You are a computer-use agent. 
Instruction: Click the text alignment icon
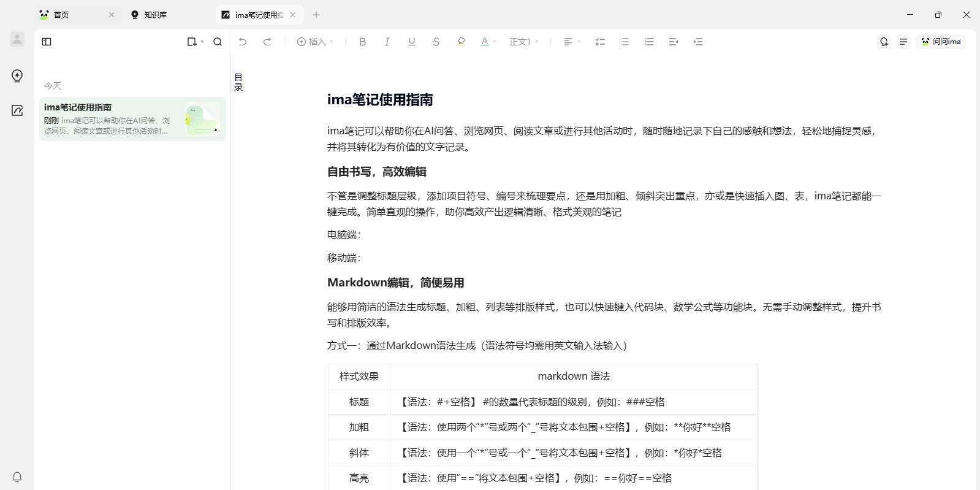(568, 42)
